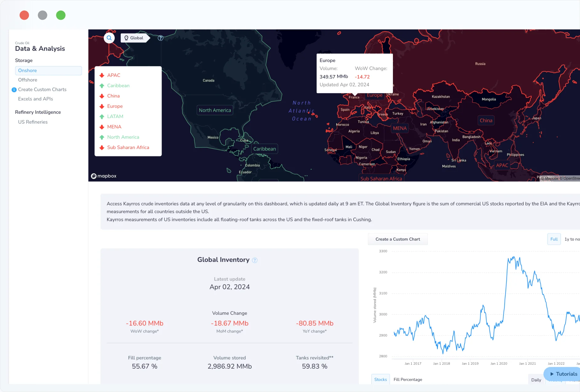Image resolution: width=580 pixels, height=392 pixels.
Task: Select MENA in the region list
Action: coord(114,127)
